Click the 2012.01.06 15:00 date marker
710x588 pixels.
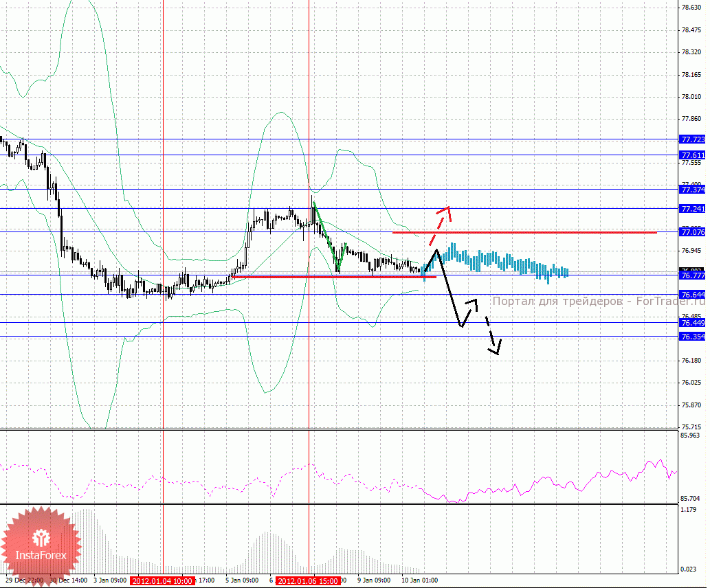tap(308, 580)
